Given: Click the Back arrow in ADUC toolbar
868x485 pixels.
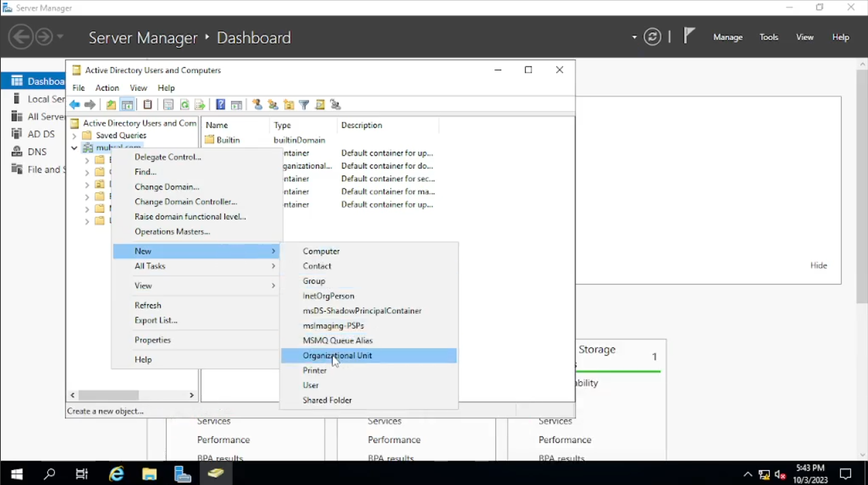Looking at the screenshot, I should (x=75, y=105).
